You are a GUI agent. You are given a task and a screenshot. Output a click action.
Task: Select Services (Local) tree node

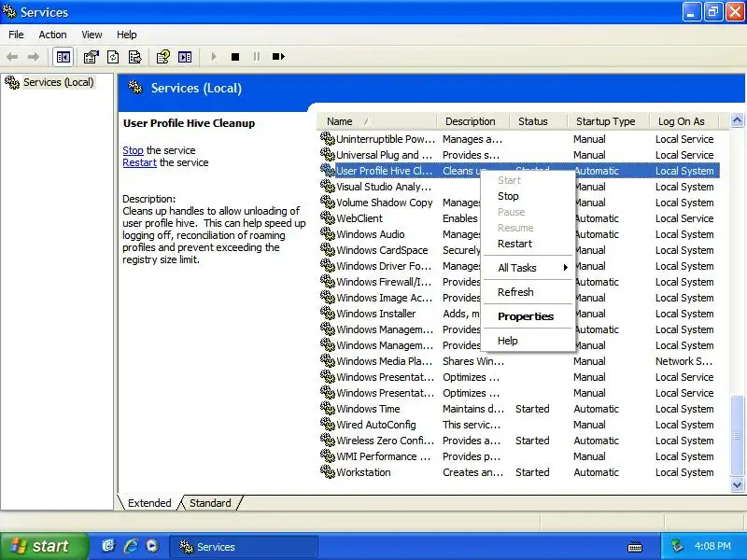[x=59, y=82]
